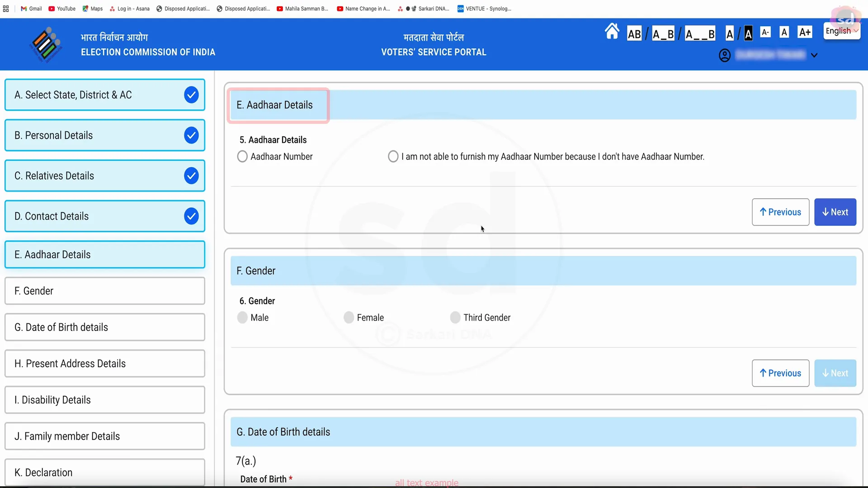
Task: Select the Female gender option
Action: pos(348,317)
